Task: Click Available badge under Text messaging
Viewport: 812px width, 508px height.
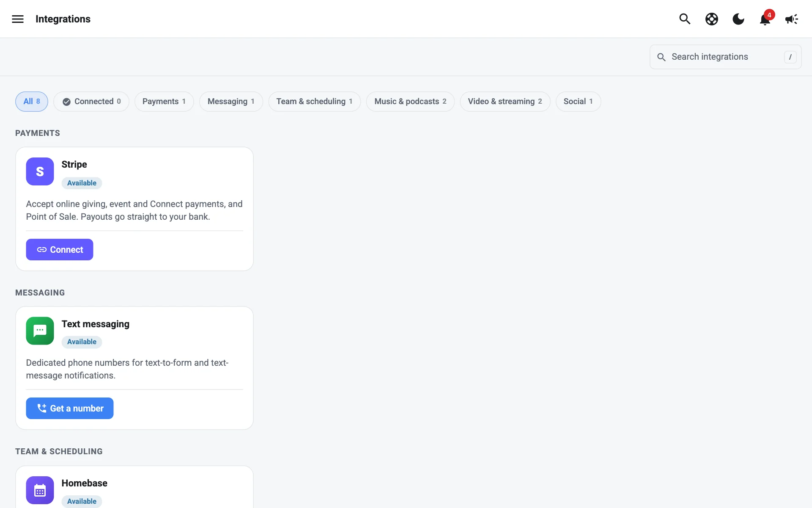Action: [x=82, y=342]
